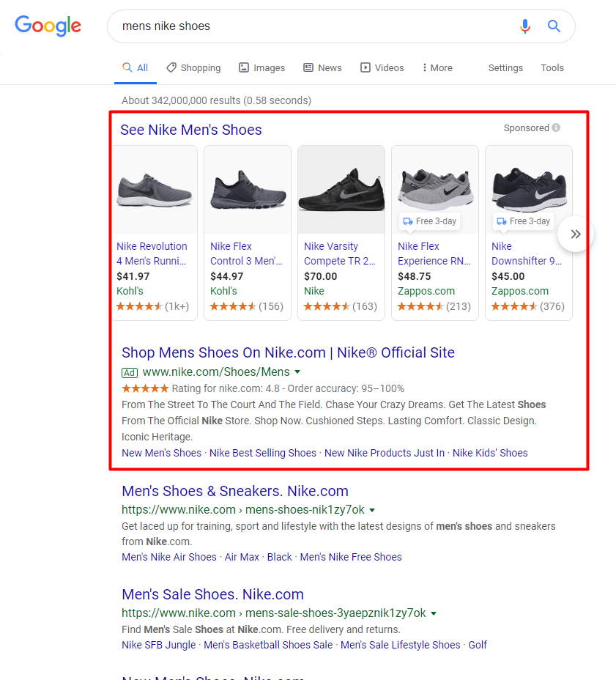The height and width of the screenshot is (680, 616).
Task: Open the 'Golf' sitelink
Action: (x=478, y=645)
